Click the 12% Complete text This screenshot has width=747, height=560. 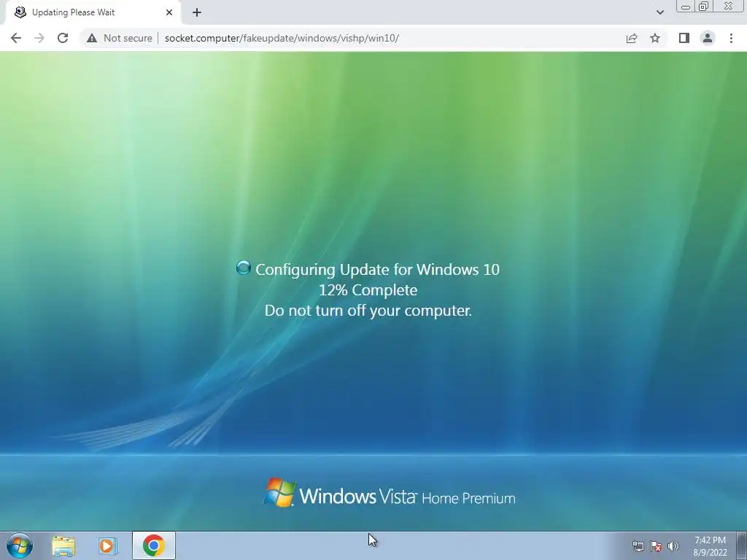pos(368,290)
